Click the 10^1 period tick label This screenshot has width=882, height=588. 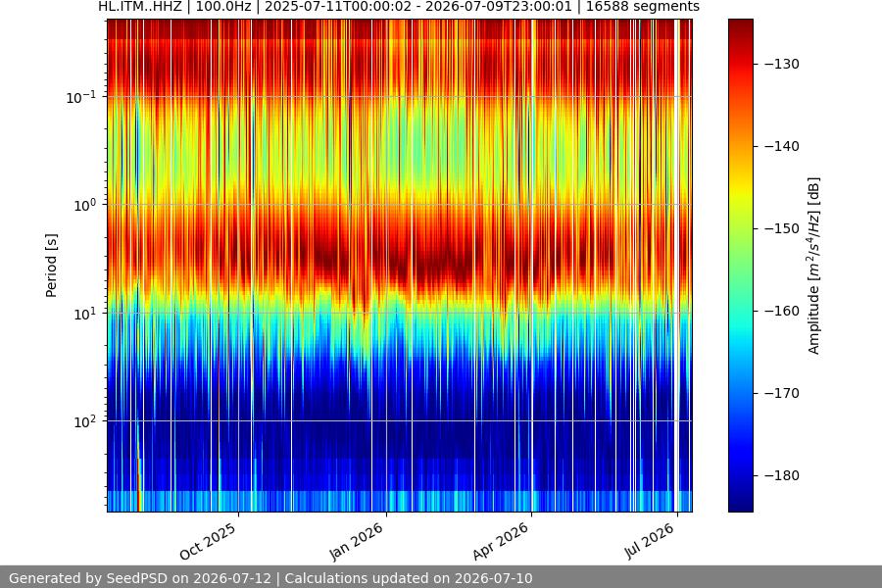point(85,314)
